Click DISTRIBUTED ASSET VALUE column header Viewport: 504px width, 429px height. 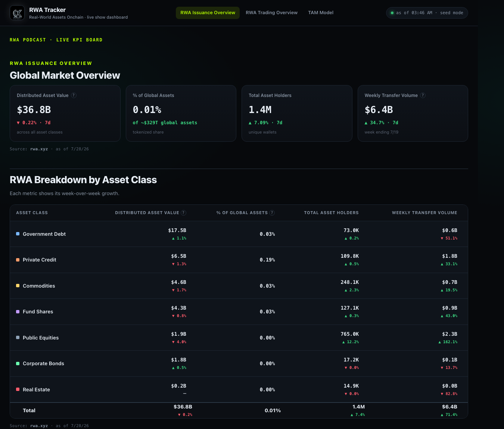(147, 213)
